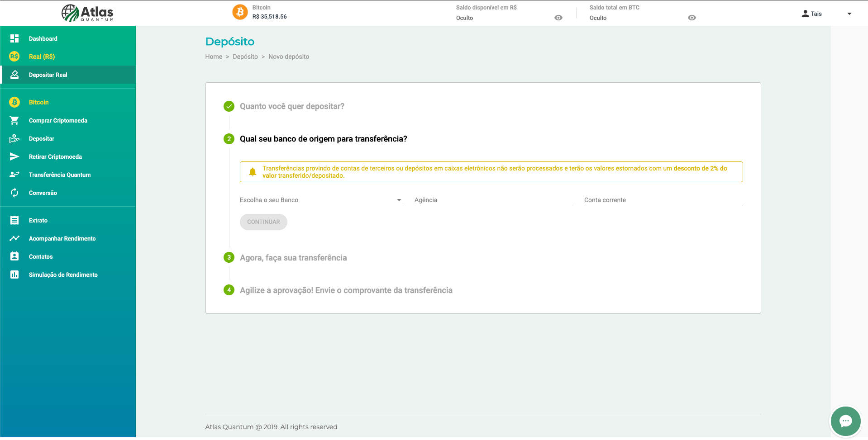Viewport: 868px width, 440px height.
Task: Click the Transferência Quantum people icon
Action: (14, 175)
